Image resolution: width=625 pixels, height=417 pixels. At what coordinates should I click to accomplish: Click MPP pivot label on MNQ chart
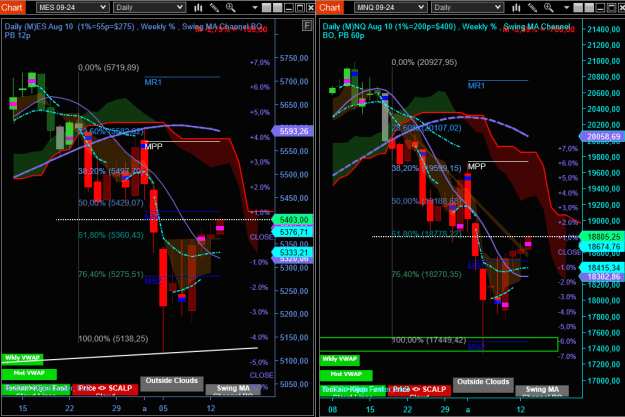(477, 167)
